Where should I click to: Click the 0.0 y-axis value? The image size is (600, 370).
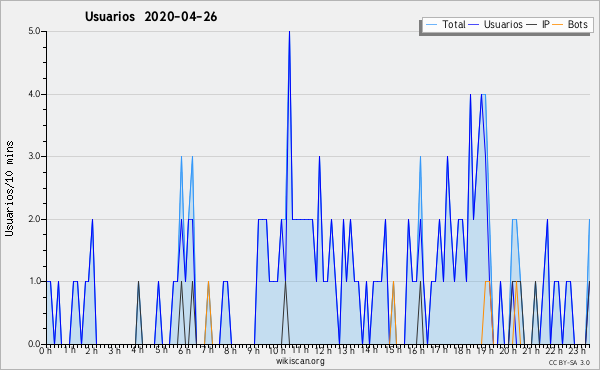tap(34, 344)
